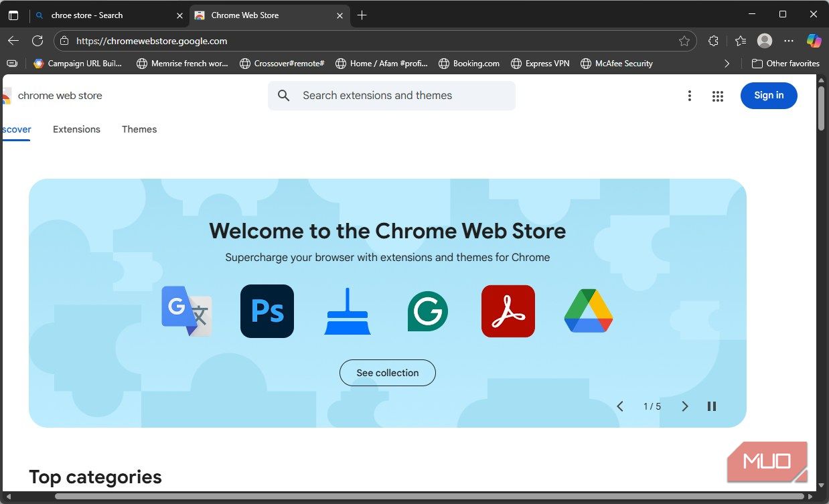Click the See collection button
The height and width of the screenshot is (504, 829).
point(388,373)
